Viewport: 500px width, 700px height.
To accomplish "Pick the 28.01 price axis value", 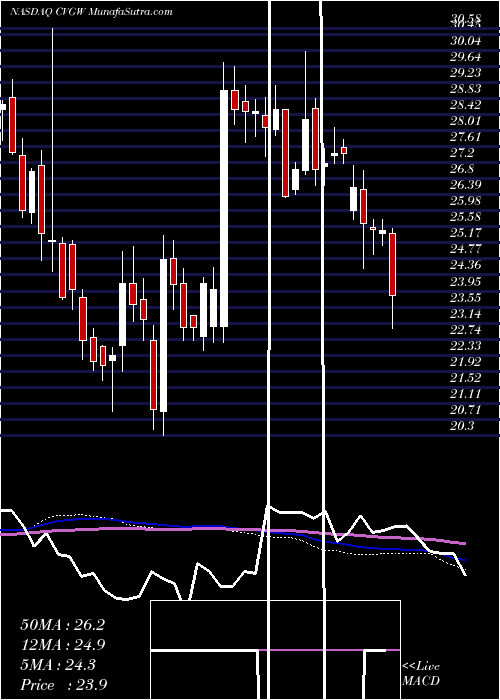I will 466,121.
